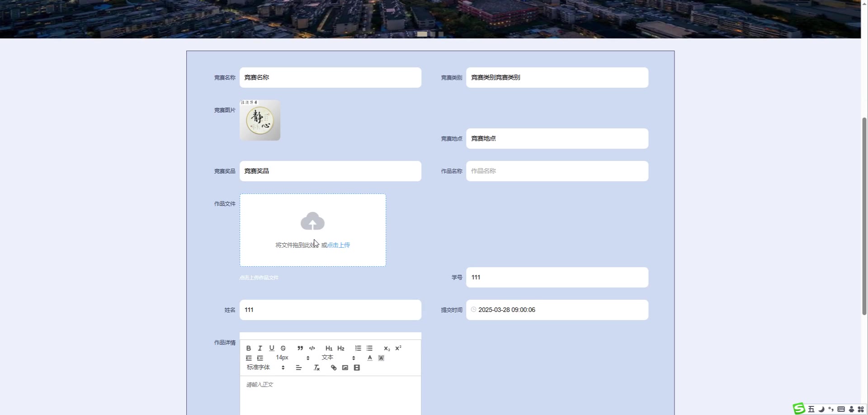This screenshot has width=868, height=415.
Task: Create an ordered list
Action: [358, 348]
